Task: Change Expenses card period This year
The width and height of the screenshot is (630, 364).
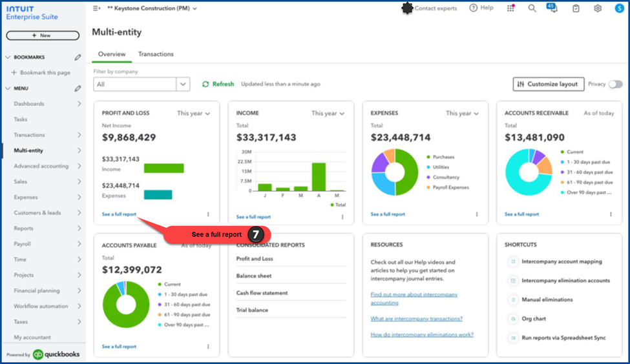Action: 462,114
